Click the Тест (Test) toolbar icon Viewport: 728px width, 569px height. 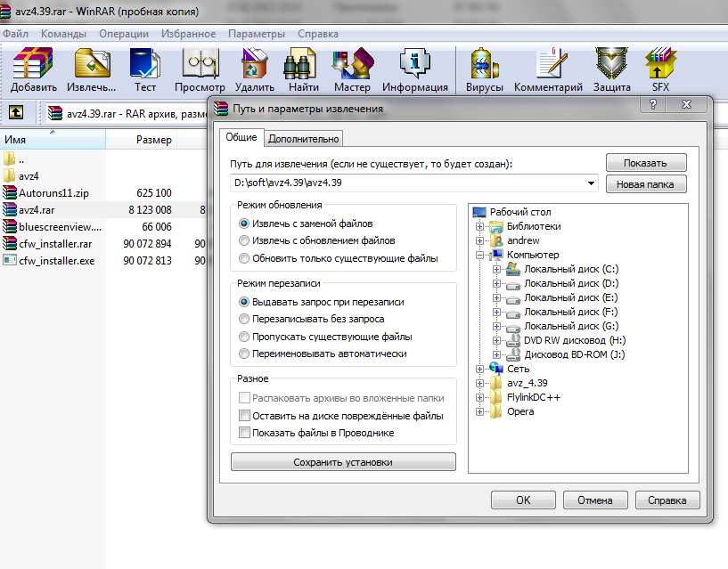coord(145,63)
